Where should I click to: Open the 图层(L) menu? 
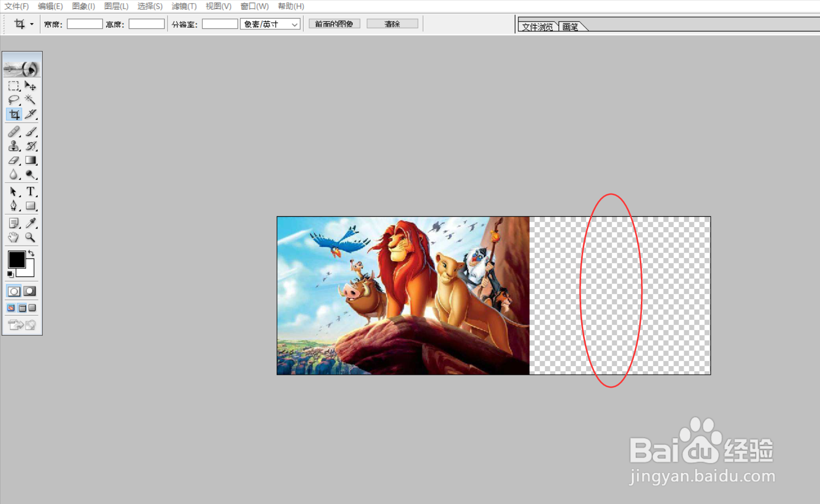click(x=116, y=6)
